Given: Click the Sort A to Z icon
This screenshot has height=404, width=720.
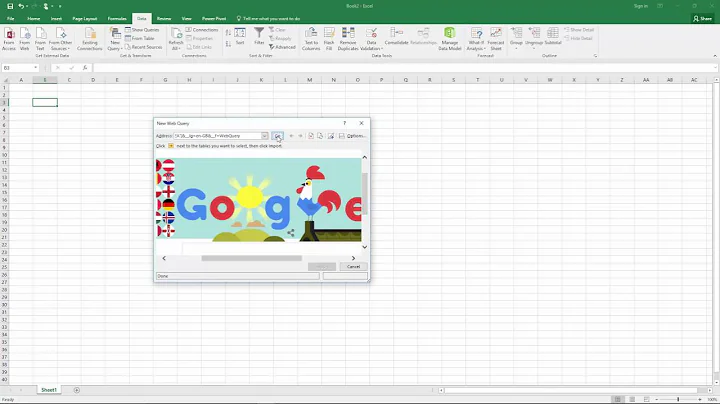Looking at the screenshot, I should [228, 33].
